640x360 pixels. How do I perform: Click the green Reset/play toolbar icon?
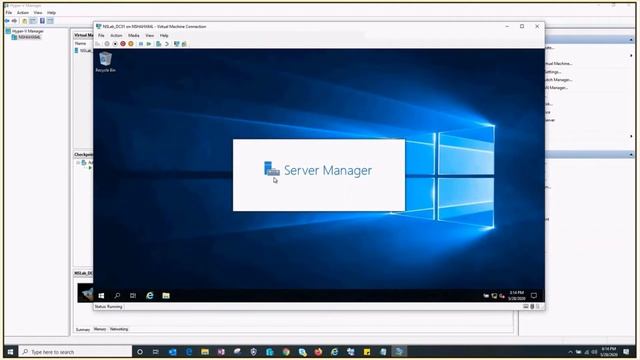pyautogui.click(x=149, y=44)
